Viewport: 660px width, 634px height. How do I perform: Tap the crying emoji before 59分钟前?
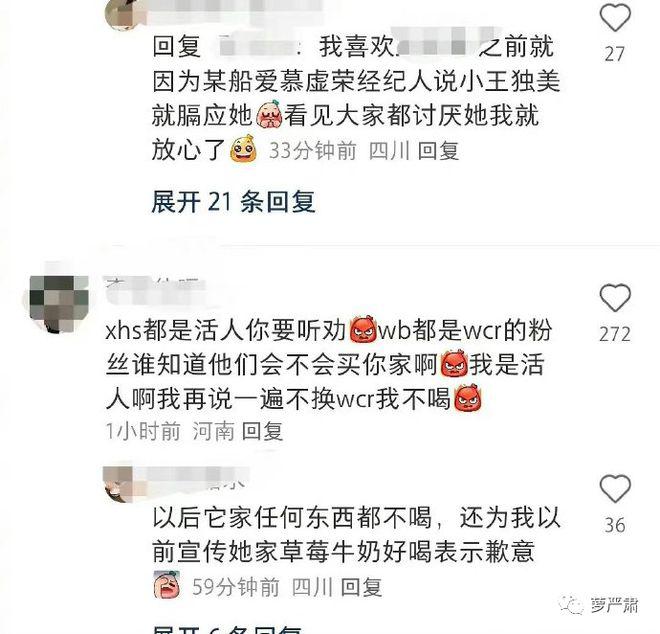coord(167,585)
